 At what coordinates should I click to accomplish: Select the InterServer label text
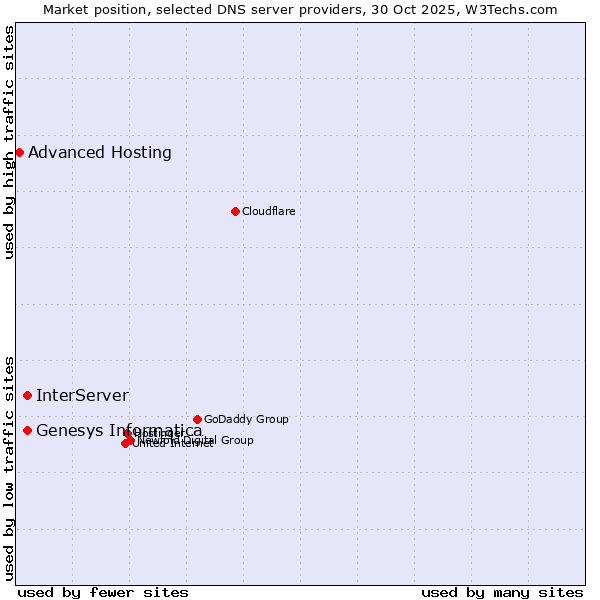point(82,395)
